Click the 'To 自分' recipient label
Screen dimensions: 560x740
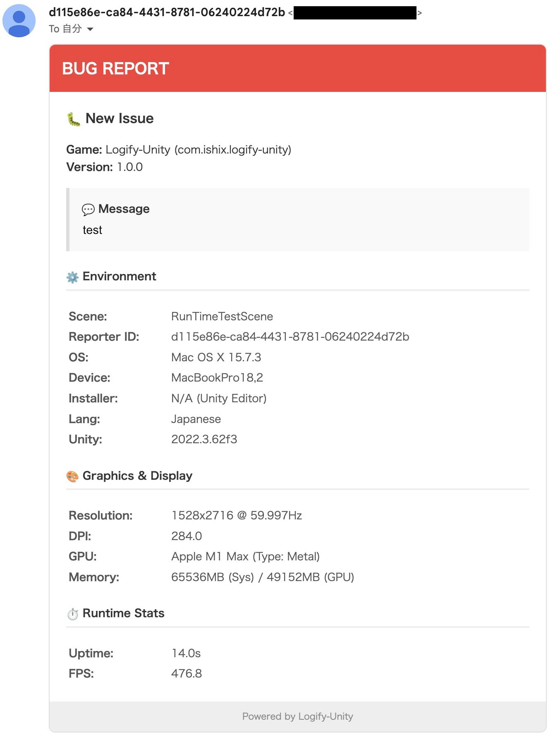tap(65, 29)
